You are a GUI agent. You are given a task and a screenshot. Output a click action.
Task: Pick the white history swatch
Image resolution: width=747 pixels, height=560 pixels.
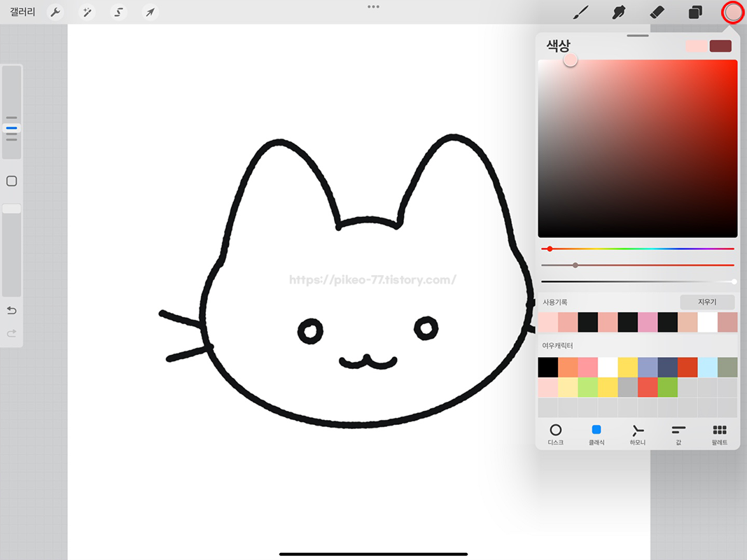tap(708, 323)
